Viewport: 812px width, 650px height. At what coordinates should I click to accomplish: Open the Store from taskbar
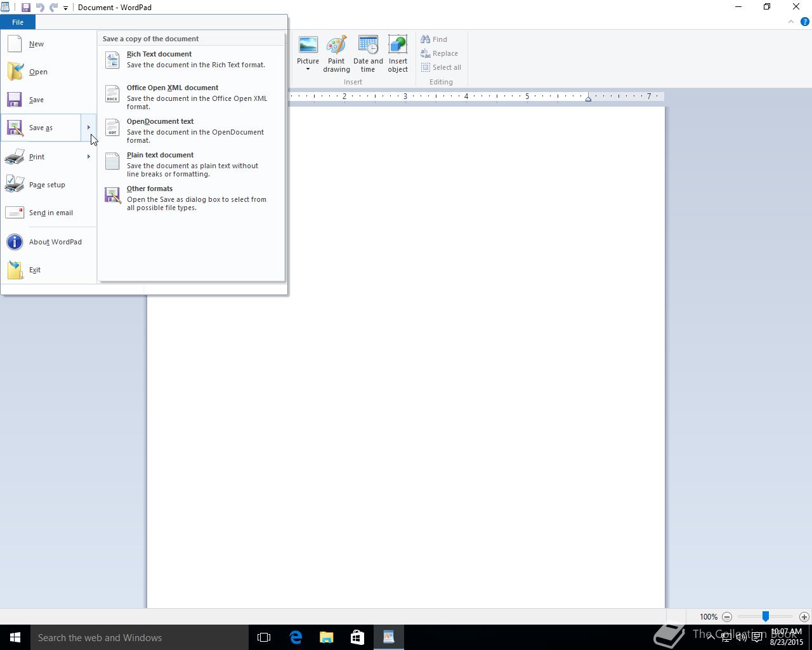click(x=357, y=637)
